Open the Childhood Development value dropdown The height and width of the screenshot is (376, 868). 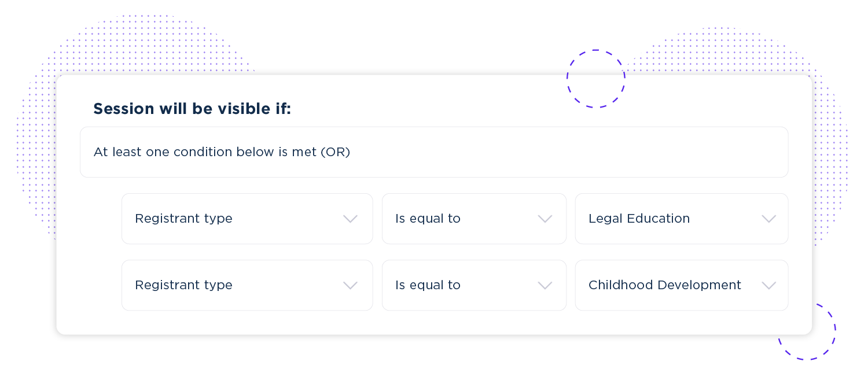tap(682, 285)
